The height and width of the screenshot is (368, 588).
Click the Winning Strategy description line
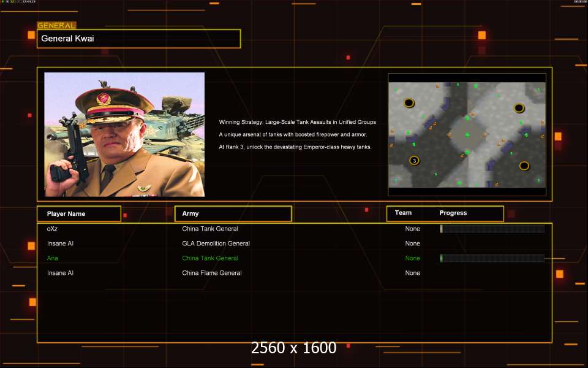click(x=298, y=122)
